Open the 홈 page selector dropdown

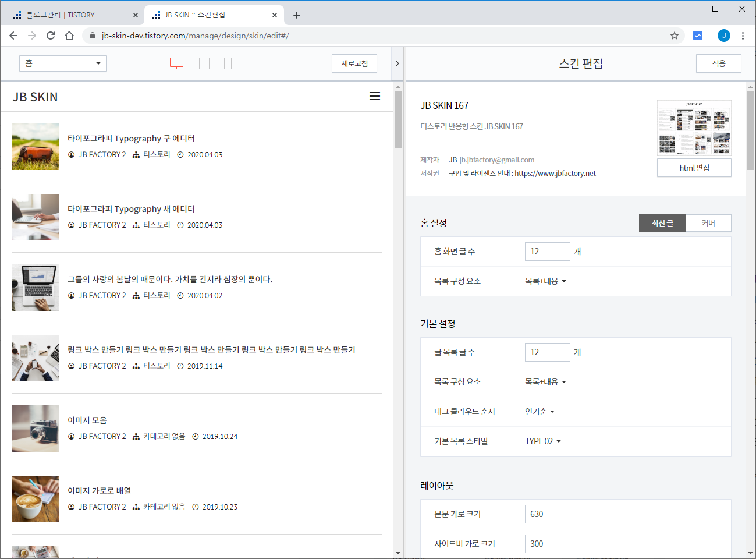[x=63, y=63]
